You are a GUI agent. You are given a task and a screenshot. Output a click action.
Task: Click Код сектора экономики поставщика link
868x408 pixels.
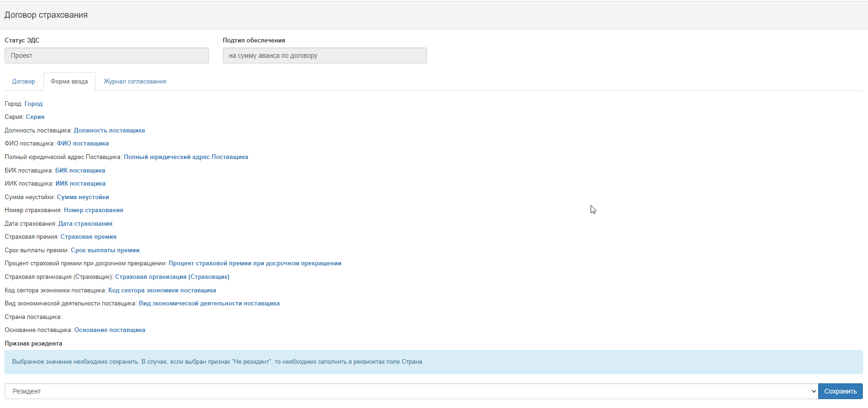pyautogui.click(x=162, y=290)
